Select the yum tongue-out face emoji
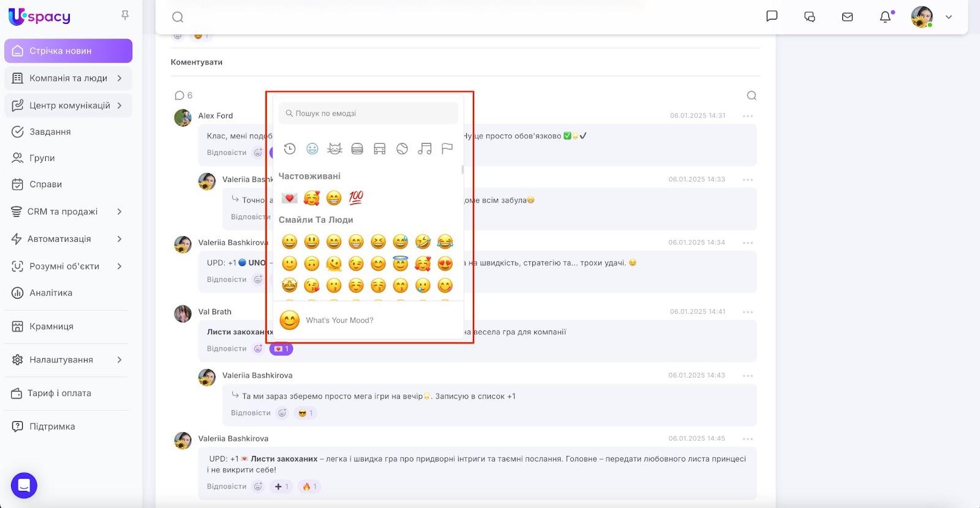Image resolution: width=980 pixels, height=508 pixels. point(445,285)
